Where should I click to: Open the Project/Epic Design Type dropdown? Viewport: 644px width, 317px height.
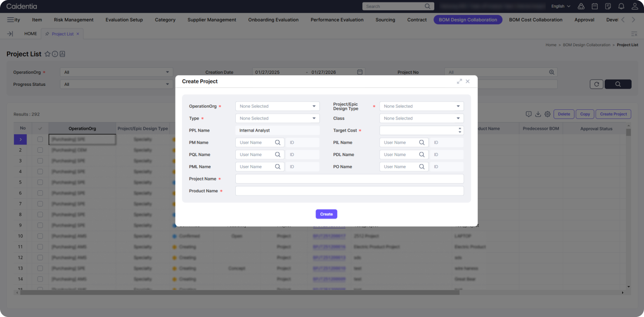pyautogui.click(x=421, y=106)
